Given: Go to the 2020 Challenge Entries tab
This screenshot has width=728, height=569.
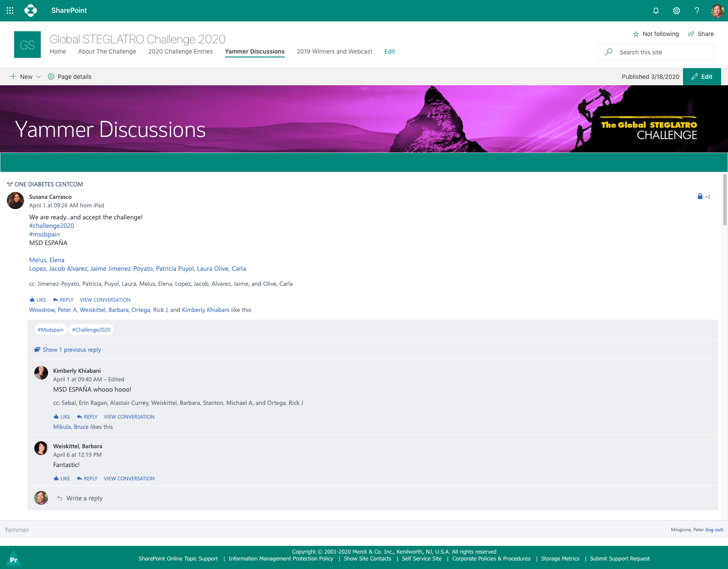Looking at the screenshot, I should [x=180, y=51].
